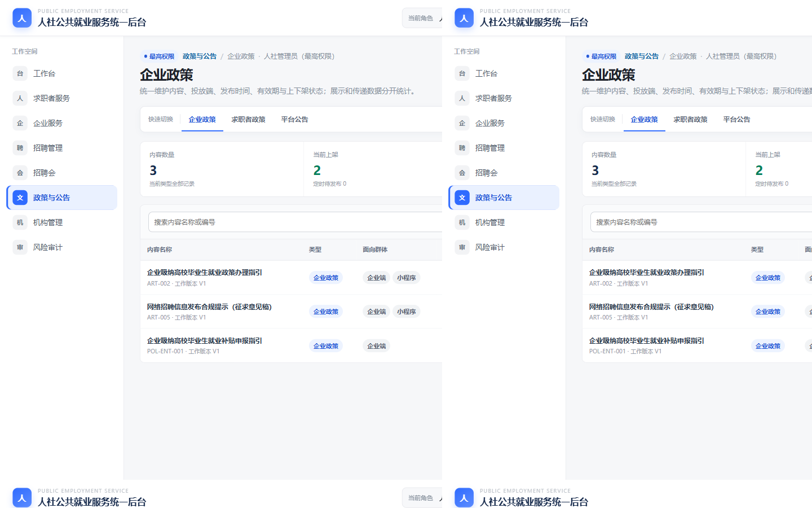
Task: Click 企业服务 sidebar icon in the left-hand page copy
Action: [x=20, y=123]
